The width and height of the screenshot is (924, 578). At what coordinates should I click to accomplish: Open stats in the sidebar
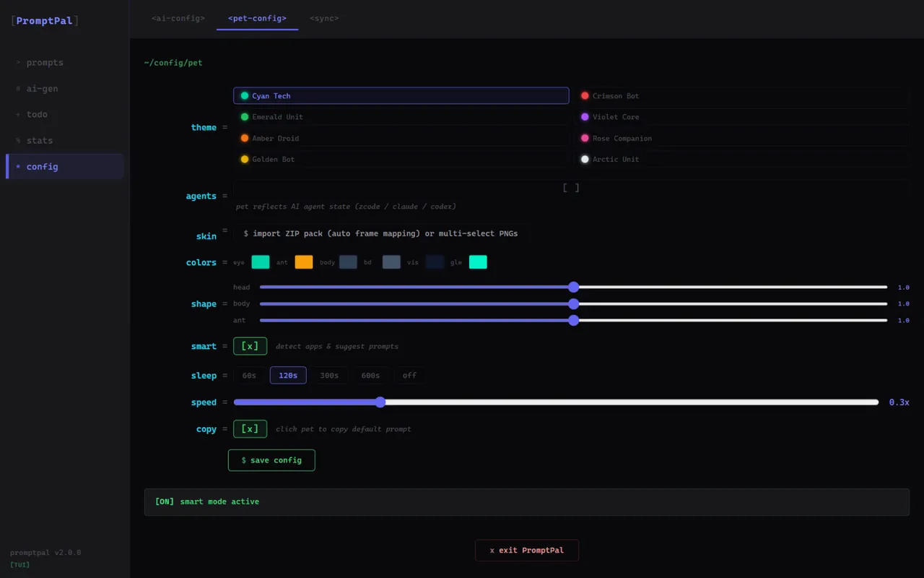pyautogui.click(x=65, y=140)
